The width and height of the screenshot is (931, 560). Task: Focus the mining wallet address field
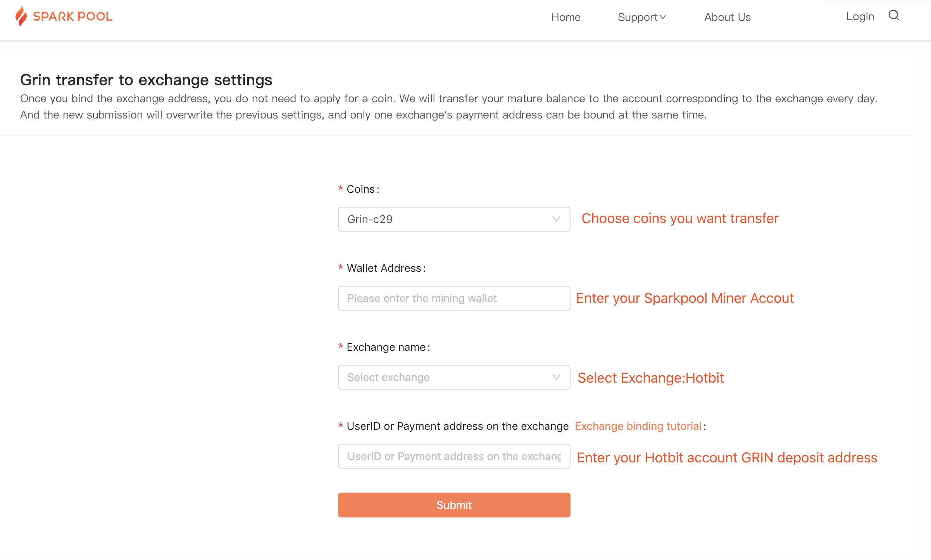click(453, 298)
